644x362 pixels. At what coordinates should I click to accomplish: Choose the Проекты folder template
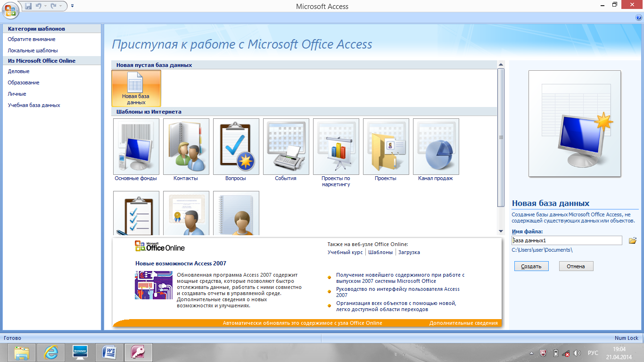tap(386, 150)
